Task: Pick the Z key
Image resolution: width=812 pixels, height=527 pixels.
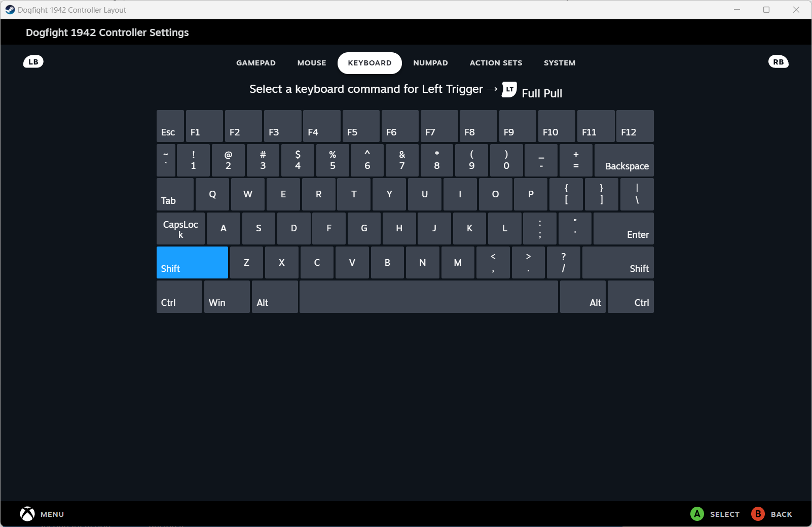Action: 246,263
